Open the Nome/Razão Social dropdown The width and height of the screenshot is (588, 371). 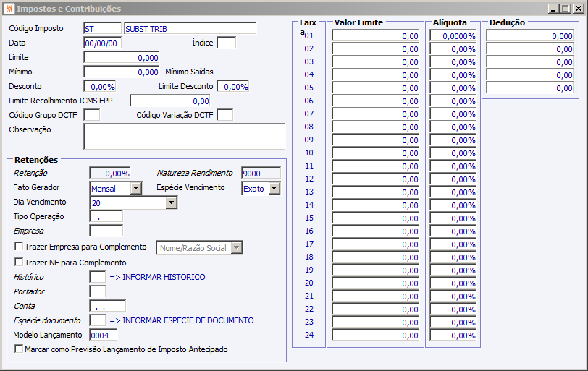237,248
